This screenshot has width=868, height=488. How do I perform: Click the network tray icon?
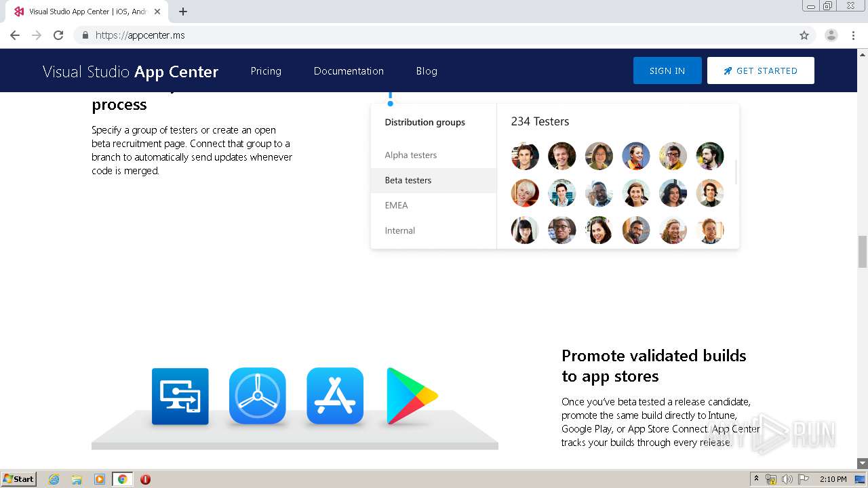click(771, 479)
